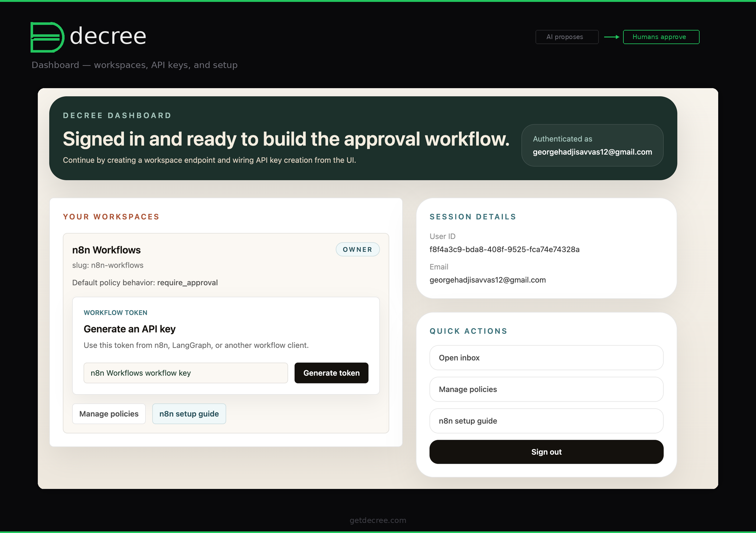Focus the n8n Workflows workflow key field
Image resolution: width=756 pixels, height=533 pixels.
click(x=186, y=373)
